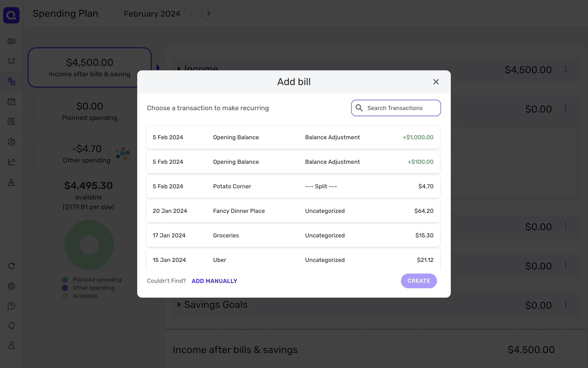
Task: Open the help question mark icon
Action: point(11,306)
